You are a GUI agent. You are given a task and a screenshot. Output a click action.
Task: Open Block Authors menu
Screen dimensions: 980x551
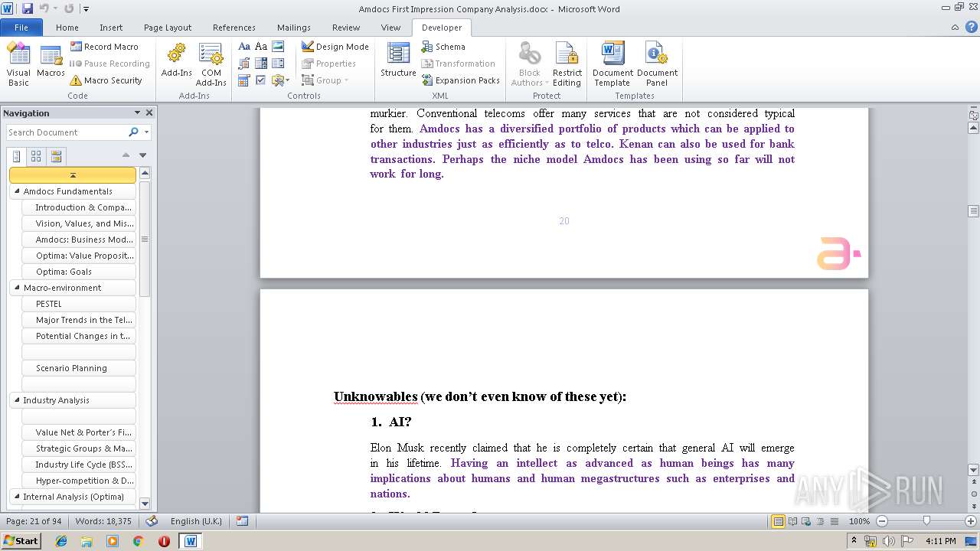529,64
